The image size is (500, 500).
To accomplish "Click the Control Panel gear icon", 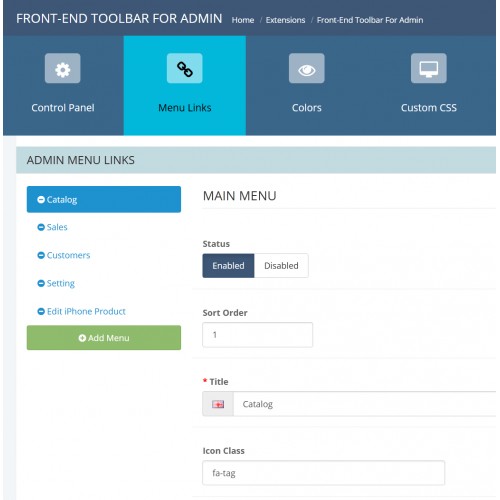I will [63, 68].
